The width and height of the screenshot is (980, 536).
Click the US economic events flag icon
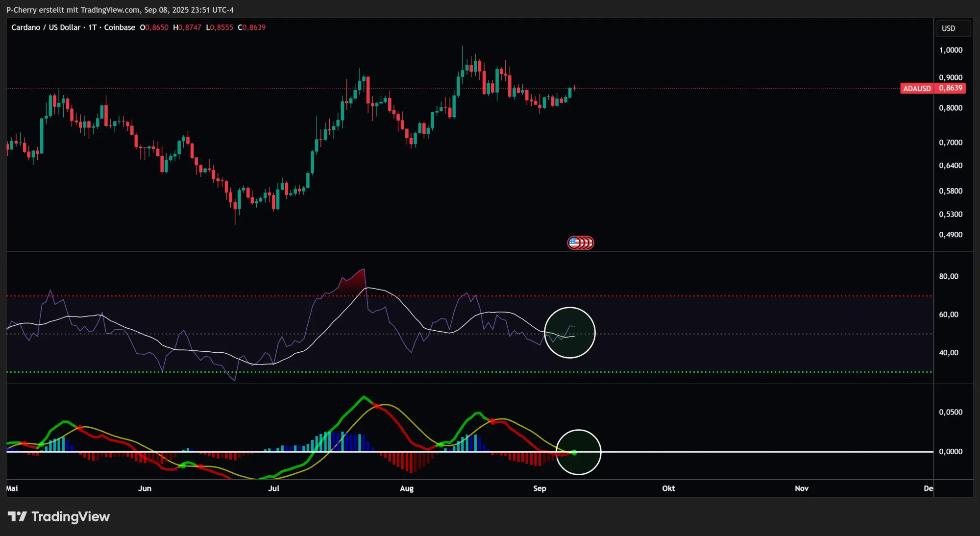pyautogui.click(x=574, y=243)
